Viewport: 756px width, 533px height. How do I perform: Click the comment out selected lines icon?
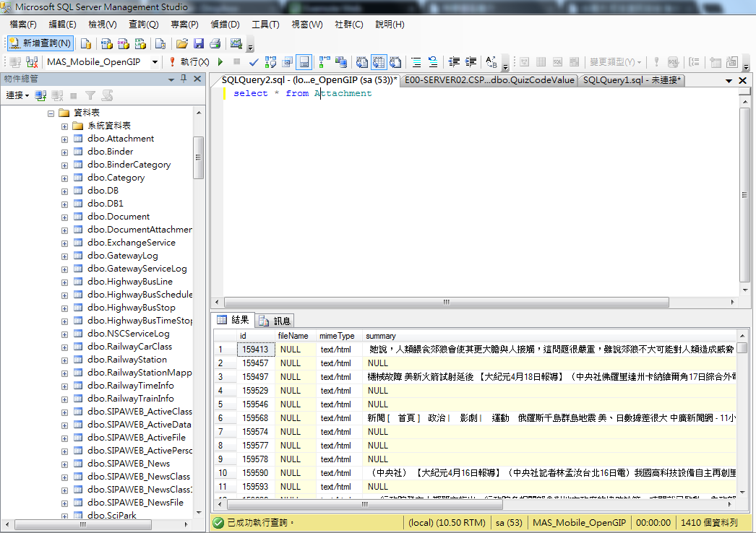click(416, 62)
